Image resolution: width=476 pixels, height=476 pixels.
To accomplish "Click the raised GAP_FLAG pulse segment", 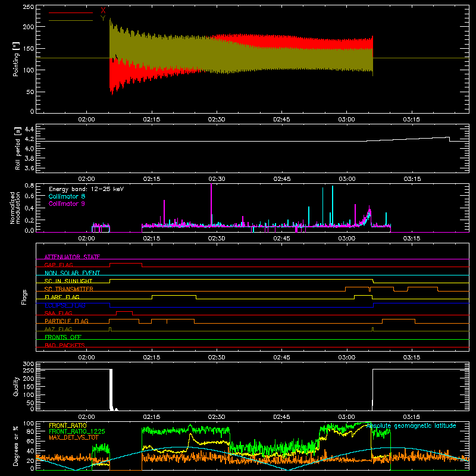I will pyautogui.click(x=126, y=264).
